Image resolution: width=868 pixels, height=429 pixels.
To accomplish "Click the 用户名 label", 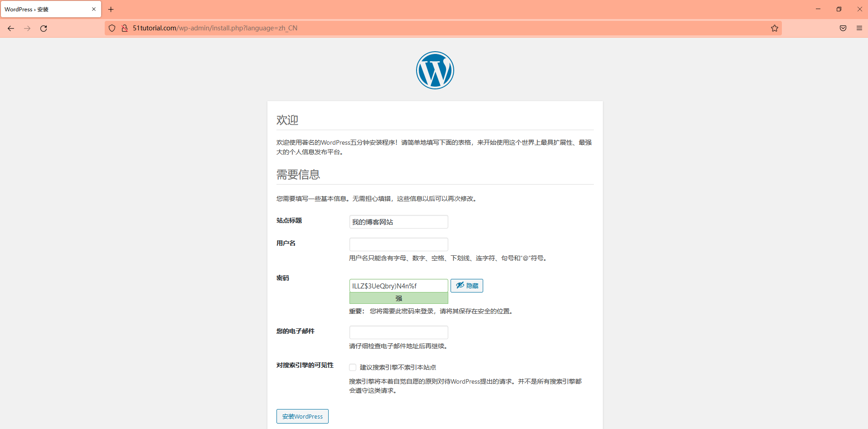I will tap(286, 243).
